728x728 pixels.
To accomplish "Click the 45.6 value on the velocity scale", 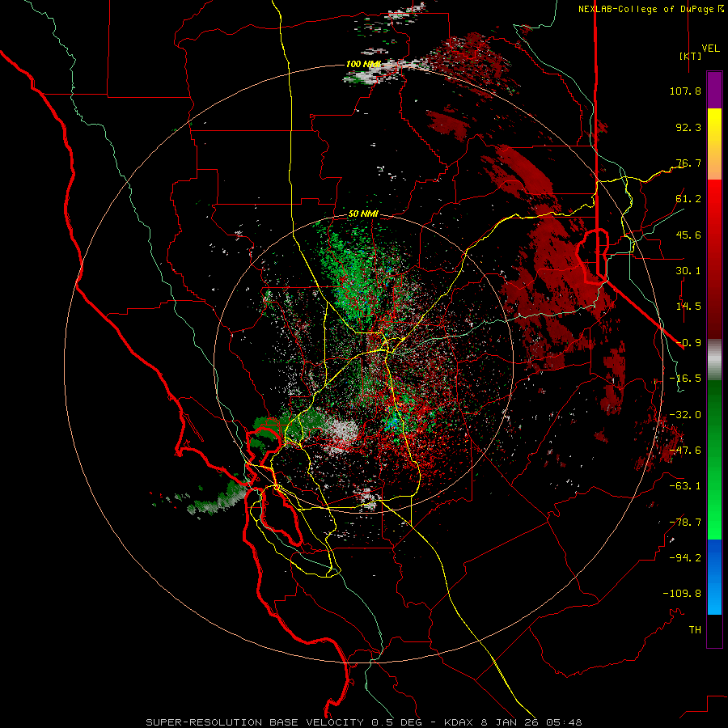I will tap(688, 235).
